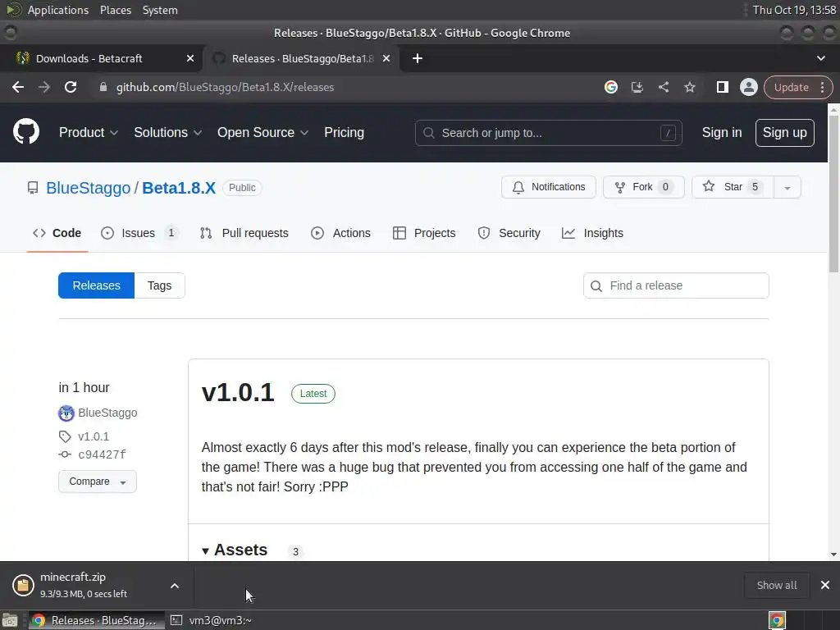Fork the repository with the Fork button
Screen dimensions: 840x630
643,187
